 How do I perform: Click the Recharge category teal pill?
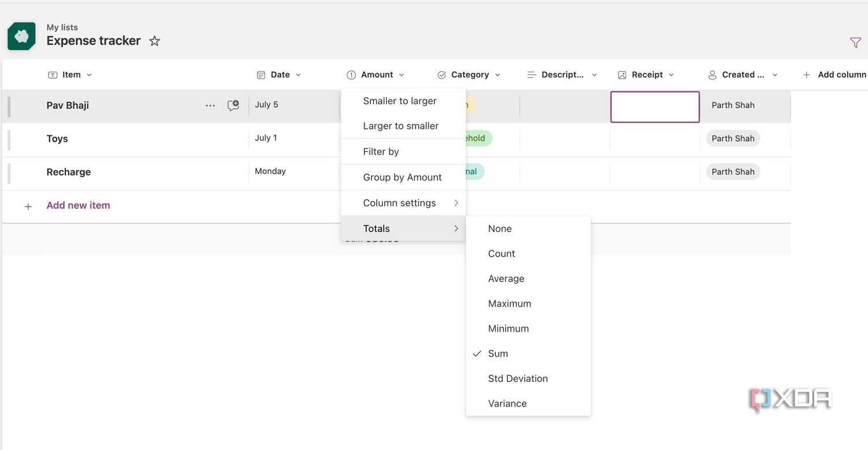click(475, 172)
